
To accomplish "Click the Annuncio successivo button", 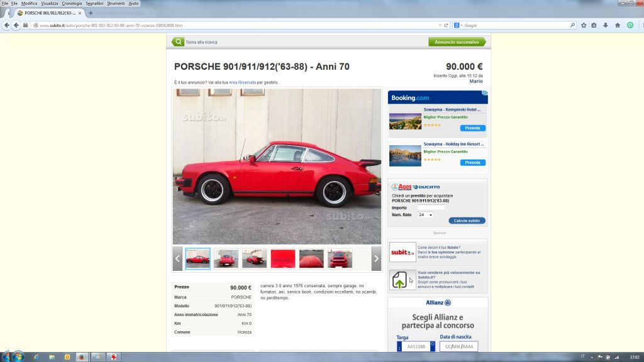I will (457, 42).
